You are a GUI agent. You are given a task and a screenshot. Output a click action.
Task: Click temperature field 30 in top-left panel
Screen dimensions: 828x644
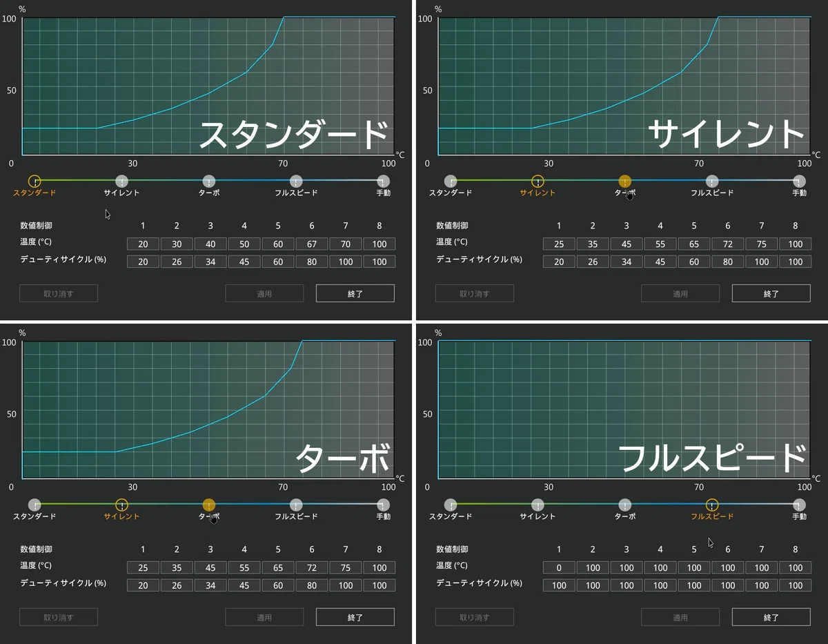[x=177, y=244]
